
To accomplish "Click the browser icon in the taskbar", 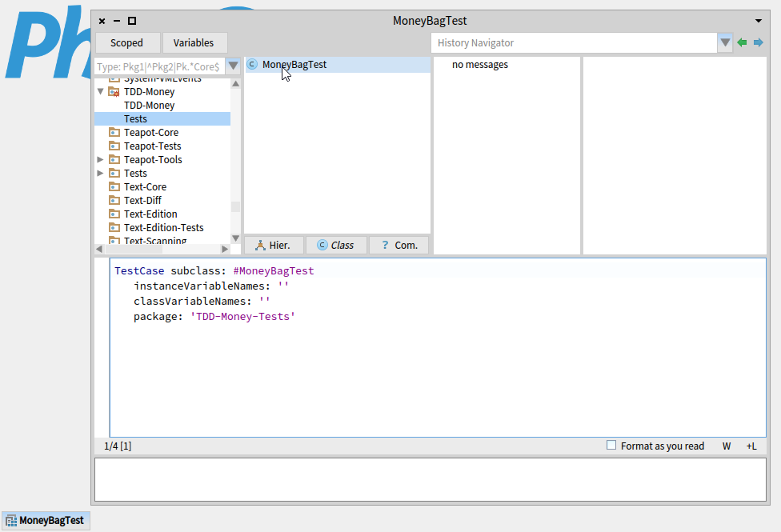I will 11,521.
